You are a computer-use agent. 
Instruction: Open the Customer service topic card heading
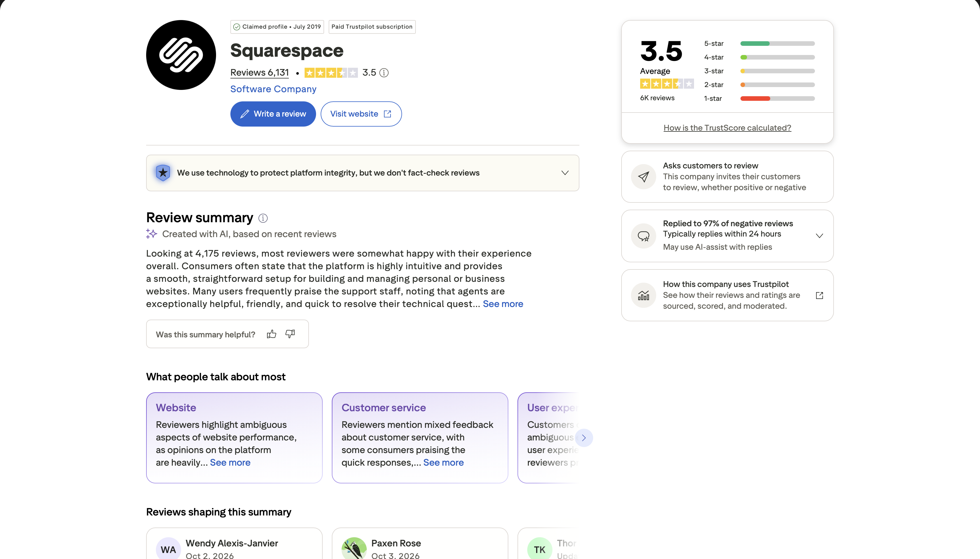[383, 407]
